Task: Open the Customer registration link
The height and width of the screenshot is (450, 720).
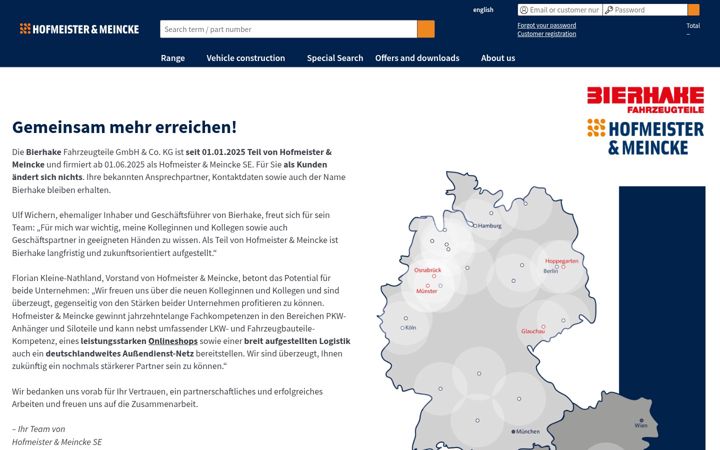Action: point(546,34)
